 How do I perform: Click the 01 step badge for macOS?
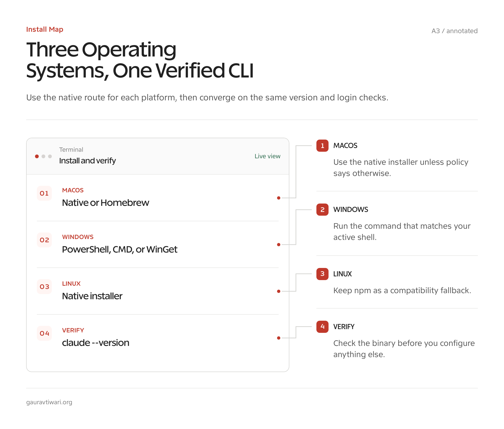click(44, 193)
